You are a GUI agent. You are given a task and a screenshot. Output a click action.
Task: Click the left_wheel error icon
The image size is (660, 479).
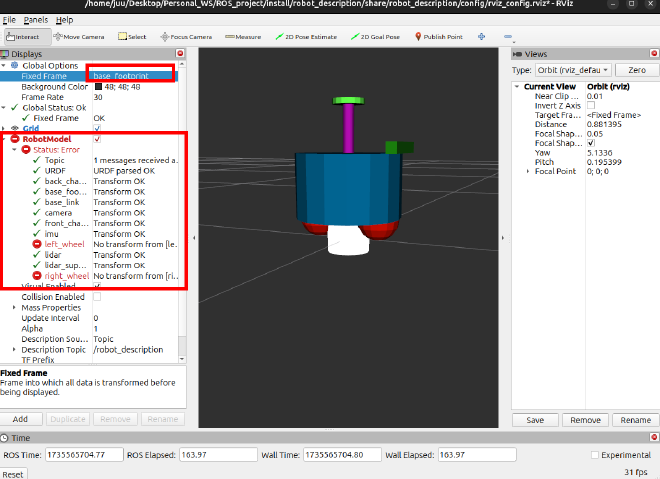[37, 244]
